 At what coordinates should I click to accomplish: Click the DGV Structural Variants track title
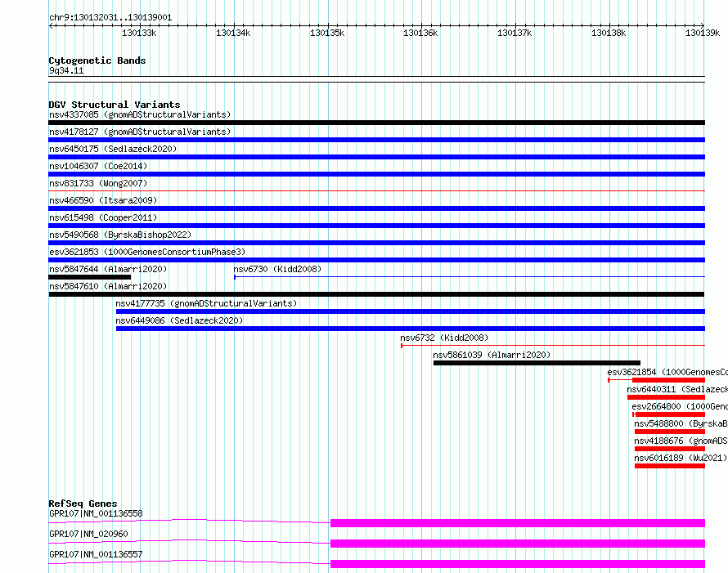point(115,105)
